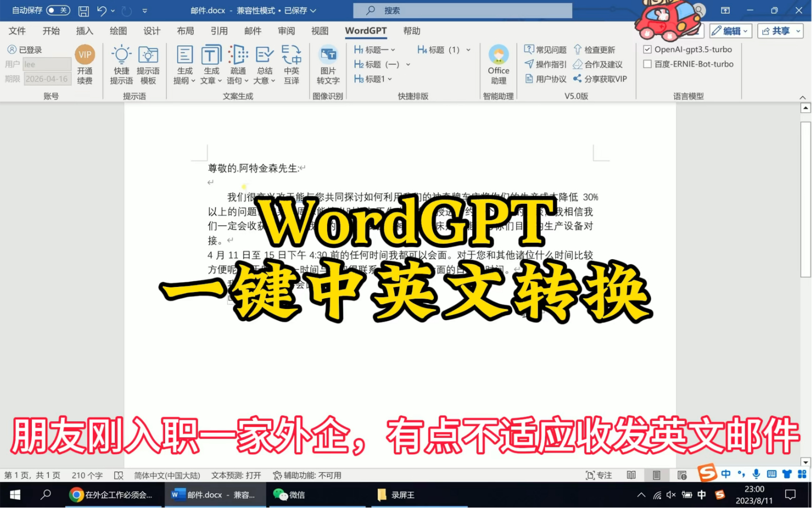812x508 pixels.
Task: Switch to the 设计 ribbon tab
Action: [152, 31]
